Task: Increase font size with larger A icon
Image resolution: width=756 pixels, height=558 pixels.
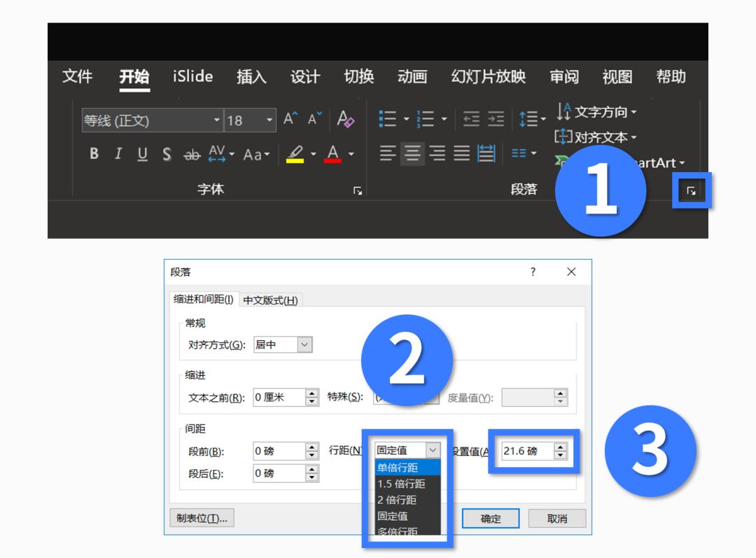Action: coord(290,120)
